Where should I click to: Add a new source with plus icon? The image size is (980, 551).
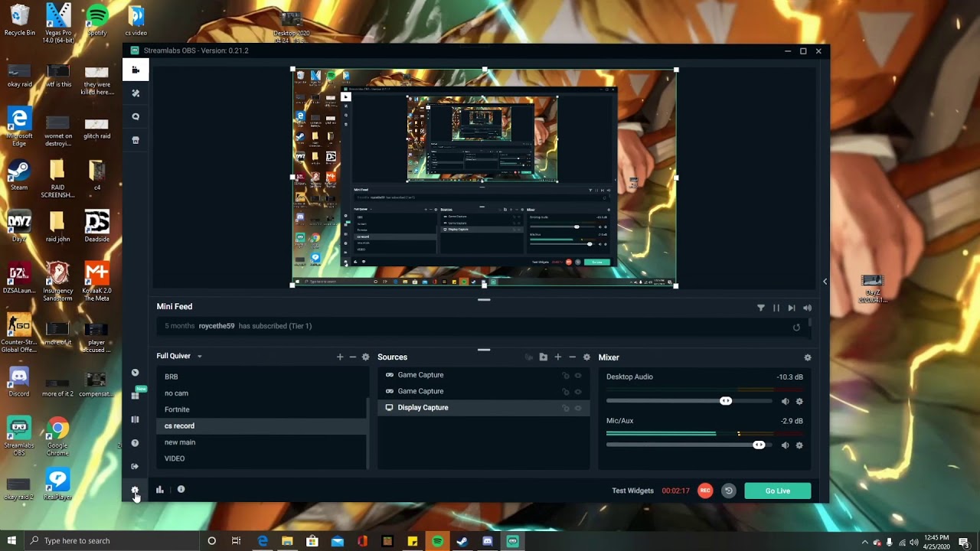tap(558, 357)
